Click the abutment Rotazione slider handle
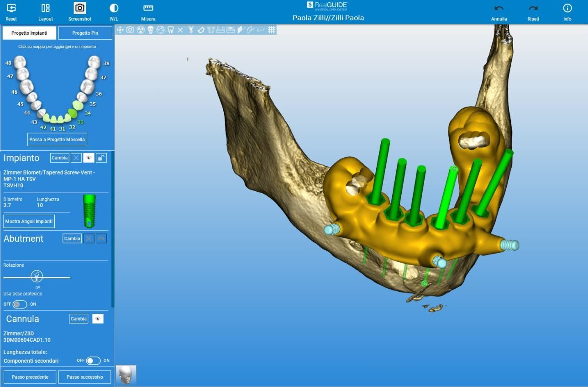588x387 pixels. (37, 277)
